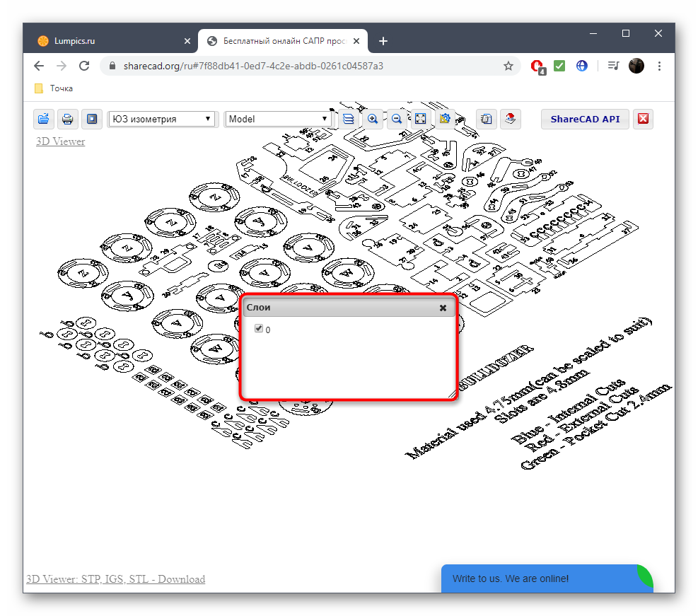Click the zoom out magnifier
The image size is (698, 616).
(397, 119)
